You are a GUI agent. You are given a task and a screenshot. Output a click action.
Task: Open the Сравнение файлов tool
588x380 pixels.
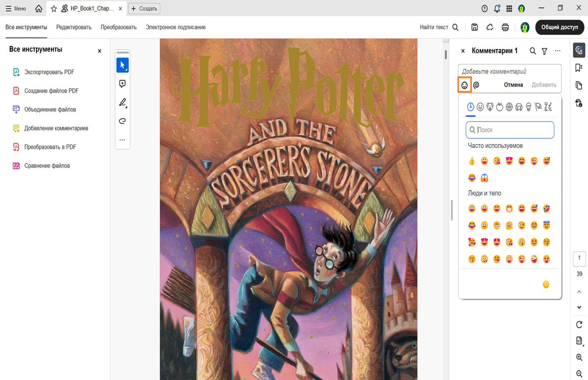click(x=41, y=166)
